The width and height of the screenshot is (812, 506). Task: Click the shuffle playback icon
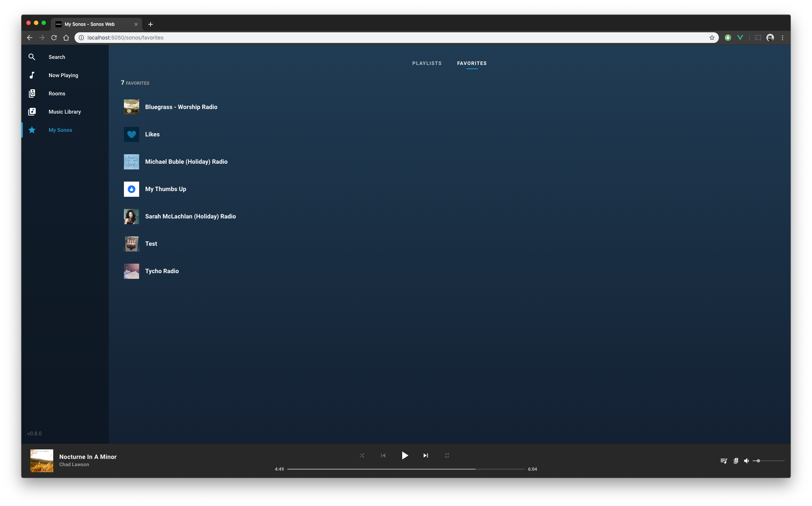[362, 455]
